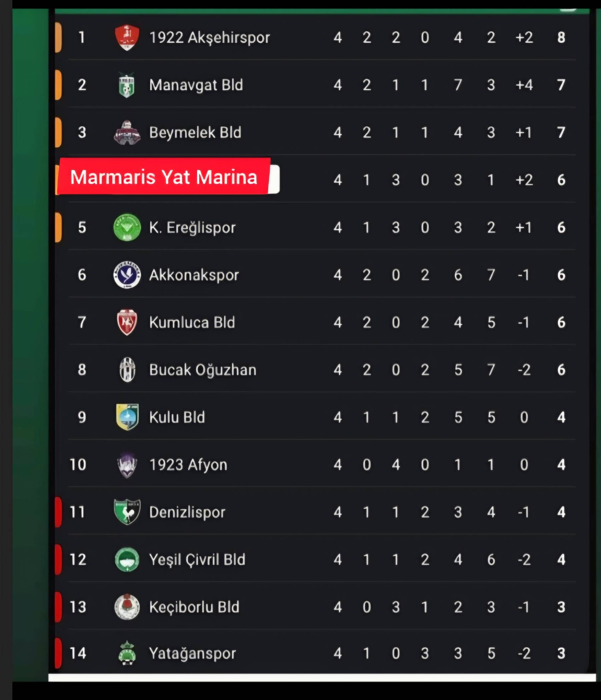Click the Yatağanspor club crest

[127, 653]
